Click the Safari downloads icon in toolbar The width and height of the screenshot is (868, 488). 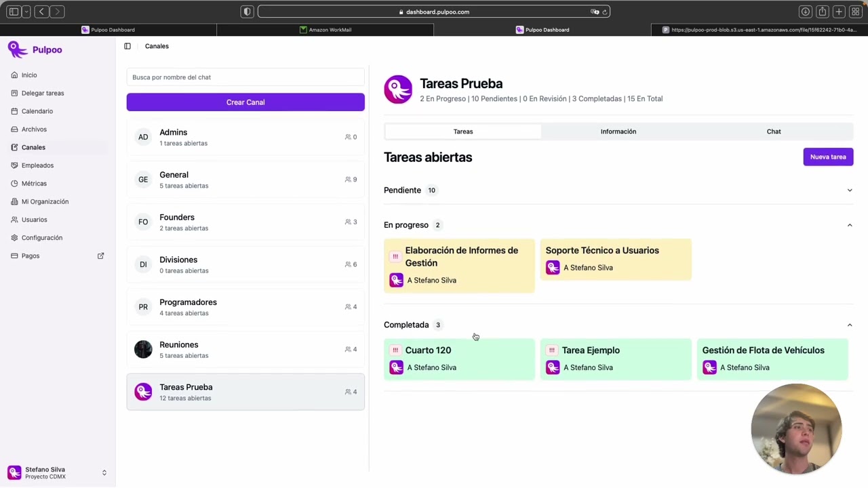coord(806,12)
